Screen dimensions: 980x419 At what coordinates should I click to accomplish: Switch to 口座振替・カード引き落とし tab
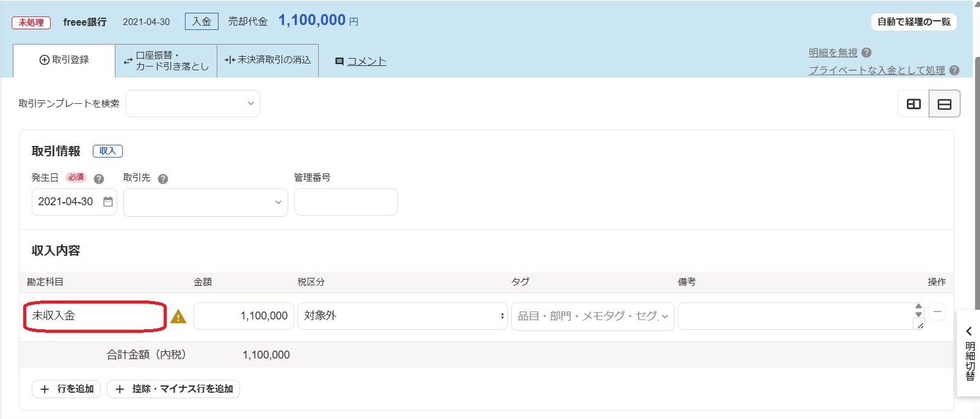coord(166,60)
